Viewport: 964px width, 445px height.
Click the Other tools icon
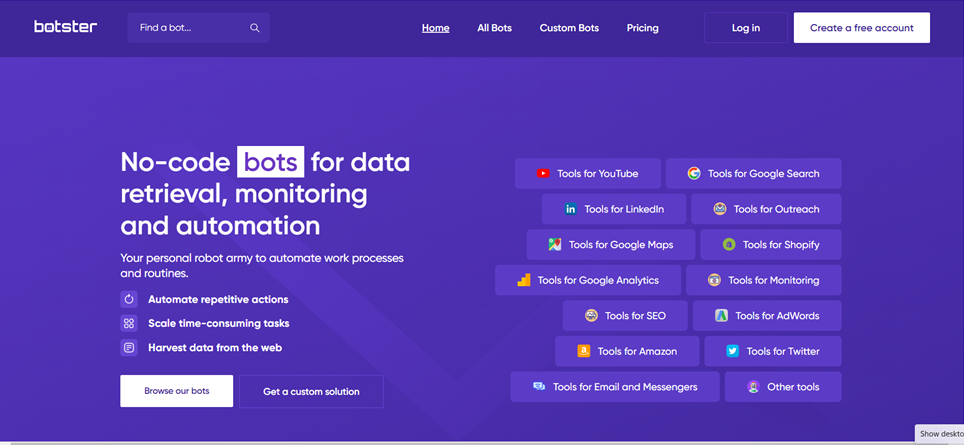pos(754,387)
